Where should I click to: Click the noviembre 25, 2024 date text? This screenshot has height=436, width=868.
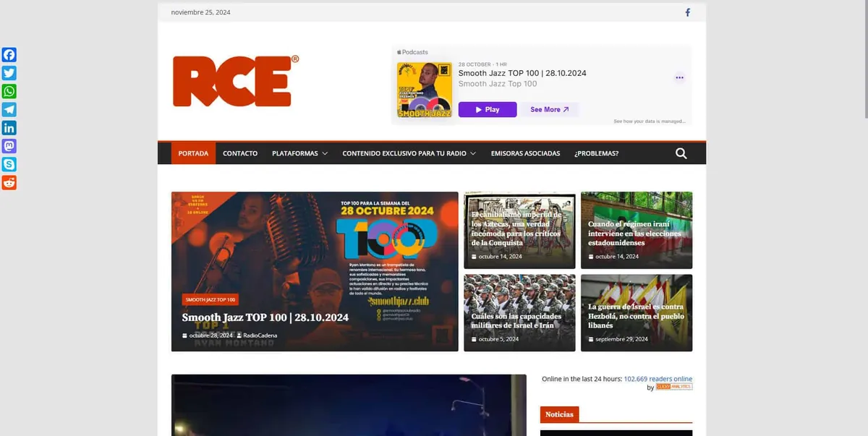click(x=201, y=12)
